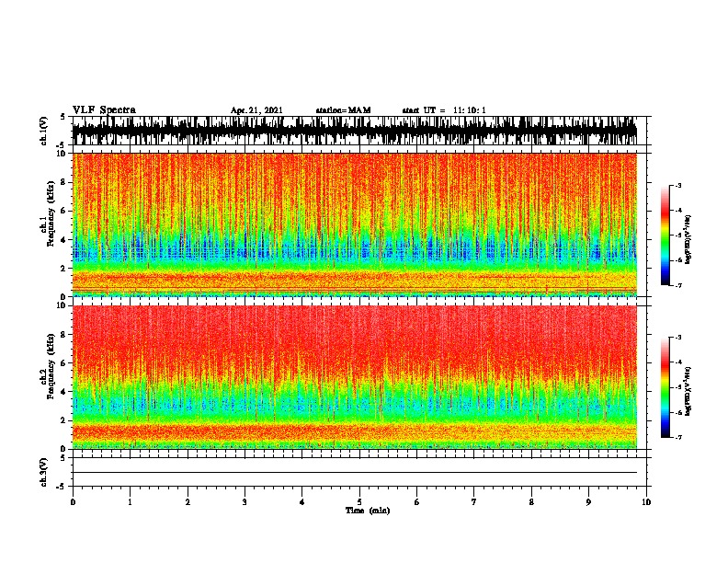Click the "VLF Spectra" title text

pos(104,110)
